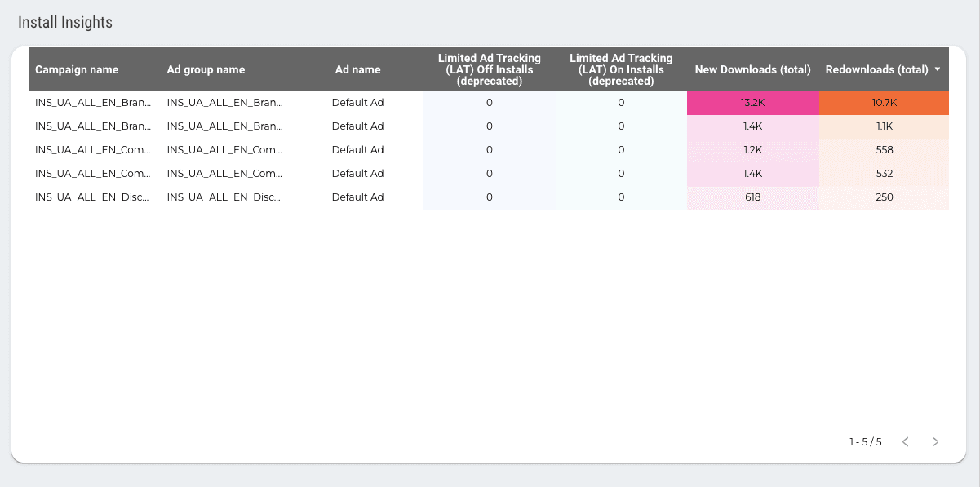Click the previous page chevron
980x487 pixels.
[x=905, y=441]
